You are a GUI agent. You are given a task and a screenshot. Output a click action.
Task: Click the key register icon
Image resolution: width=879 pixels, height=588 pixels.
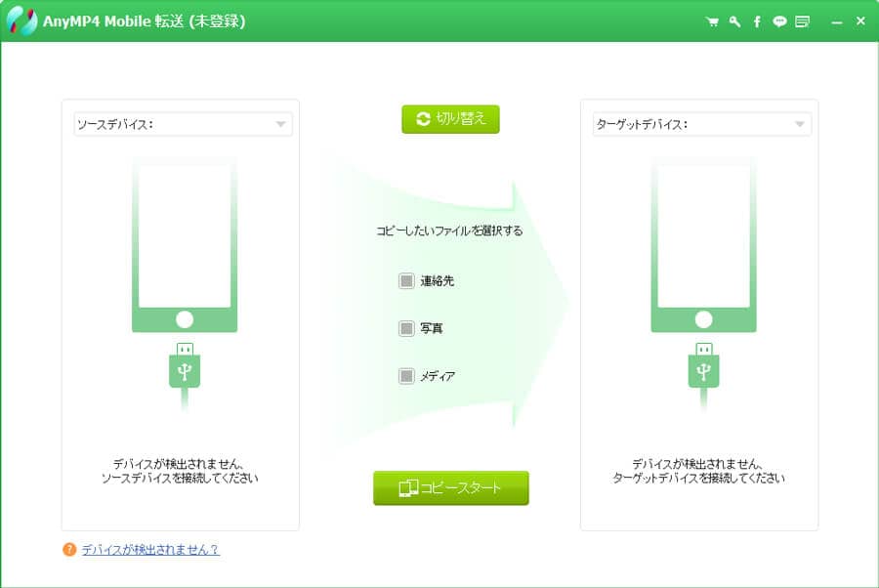click(734, 21)
